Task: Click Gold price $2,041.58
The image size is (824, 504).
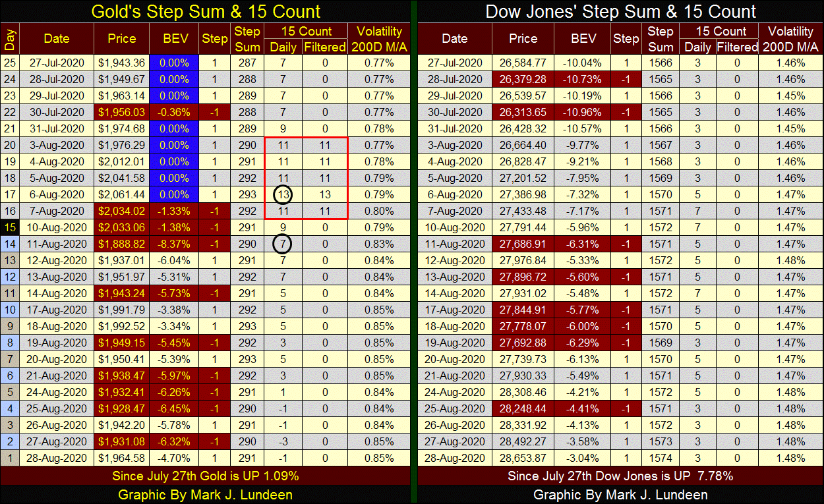Action: click(x=122, y=179)
